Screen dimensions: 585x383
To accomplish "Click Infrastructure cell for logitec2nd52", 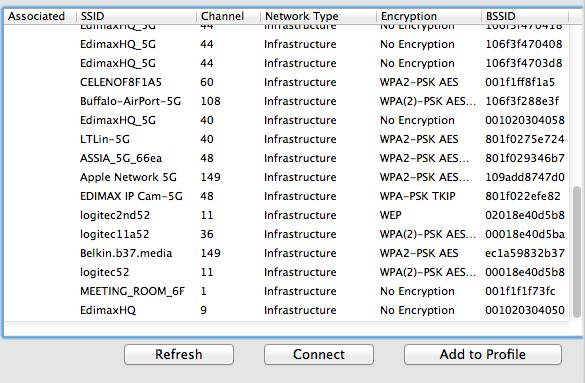I will 300,215.
